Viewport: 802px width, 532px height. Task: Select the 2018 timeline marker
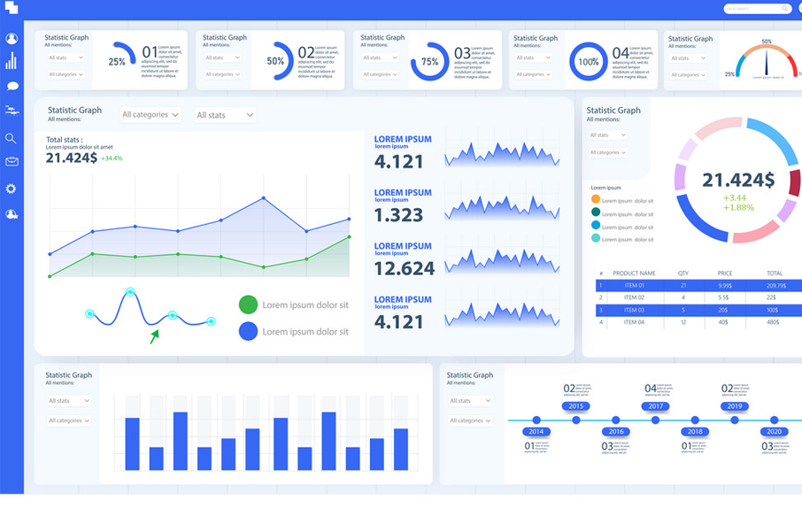695,431
